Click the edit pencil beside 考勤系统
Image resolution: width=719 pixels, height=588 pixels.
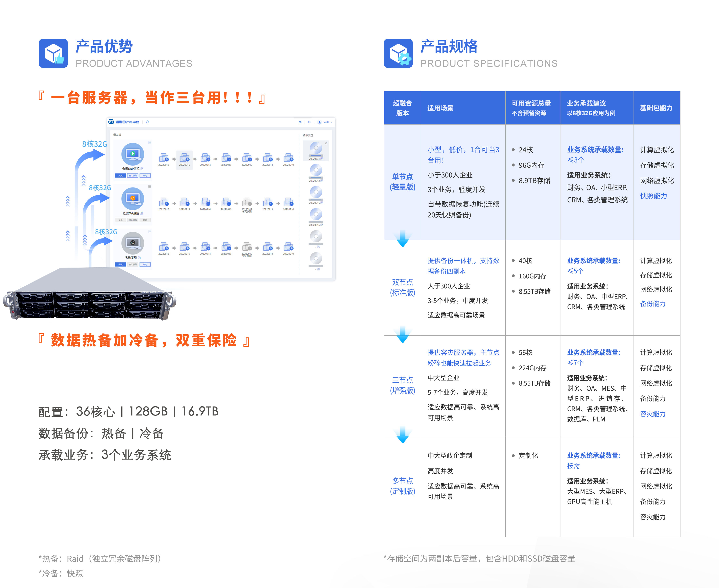(140, 257)
